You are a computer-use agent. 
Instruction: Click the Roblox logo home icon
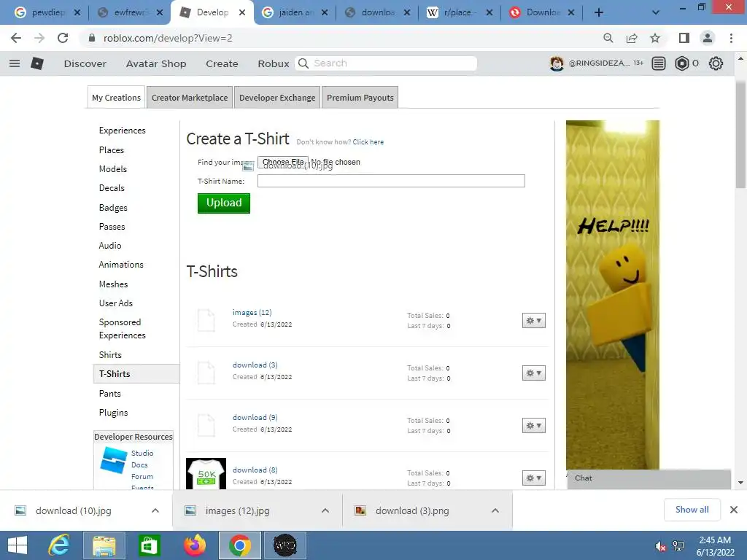(x=37, y=63)
